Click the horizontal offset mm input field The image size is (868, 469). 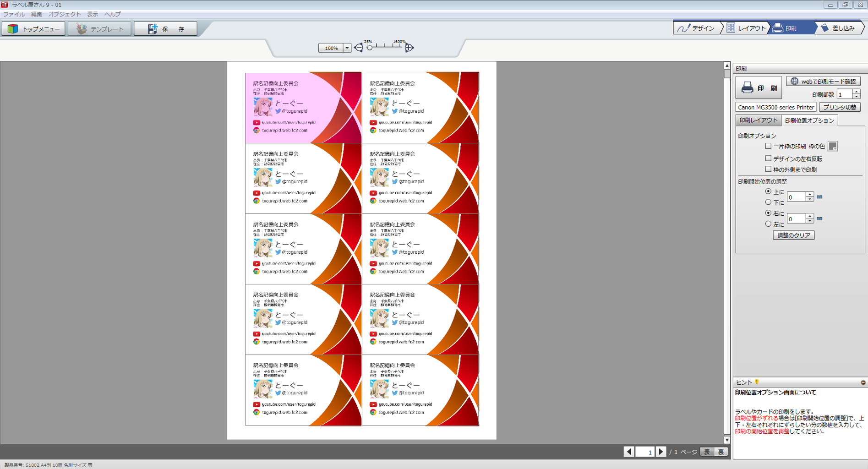point(796,218)
